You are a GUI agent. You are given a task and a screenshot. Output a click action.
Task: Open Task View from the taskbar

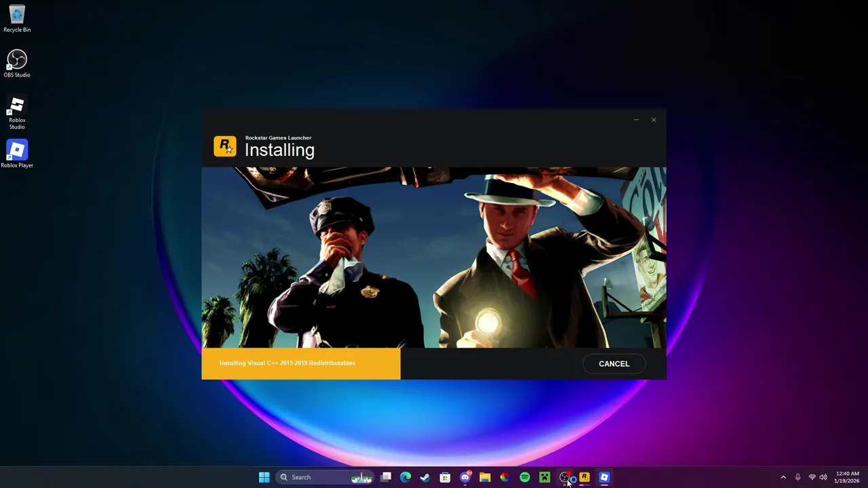386,477
